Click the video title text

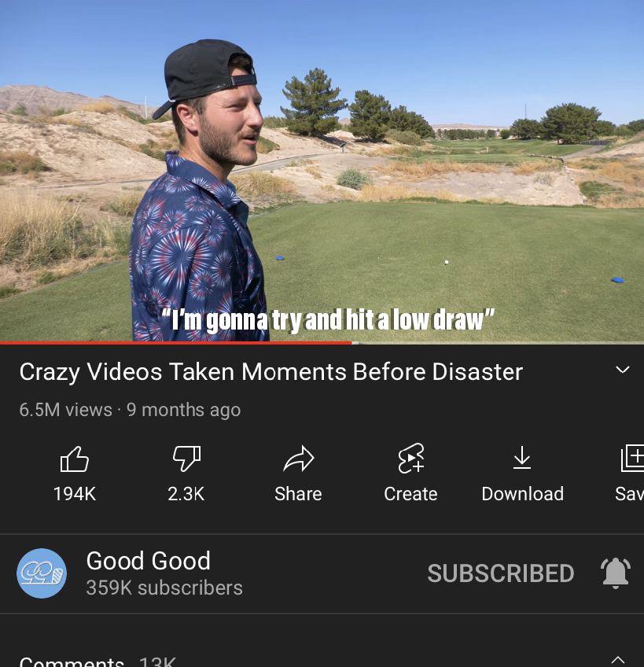271,372
